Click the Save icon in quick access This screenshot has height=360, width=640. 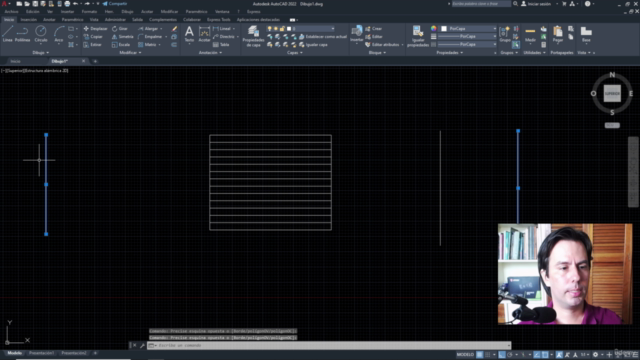35,4
